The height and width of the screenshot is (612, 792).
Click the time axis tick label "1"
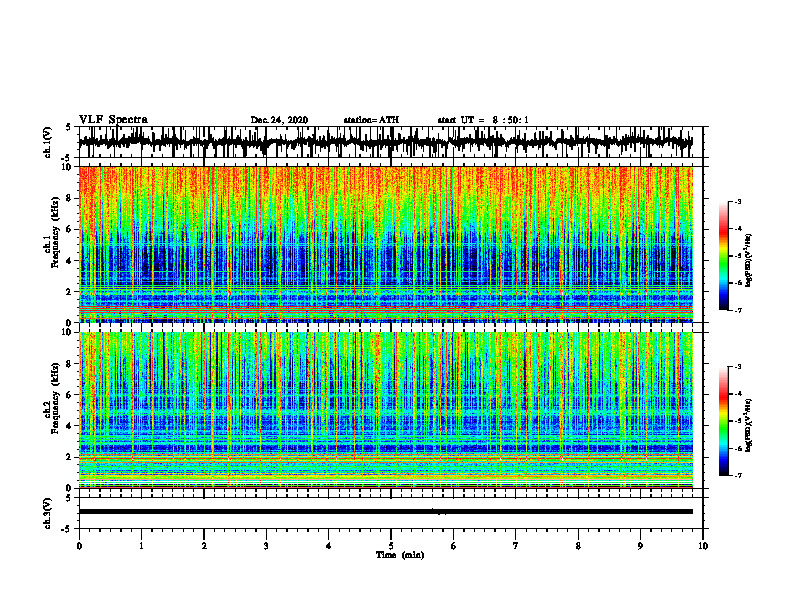pos(141,546)
